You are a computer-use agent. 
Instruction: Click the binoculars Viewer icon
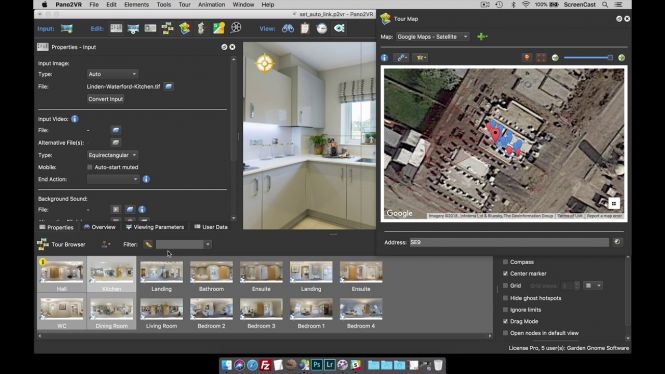pyautogui.click(x=288, y=28)
